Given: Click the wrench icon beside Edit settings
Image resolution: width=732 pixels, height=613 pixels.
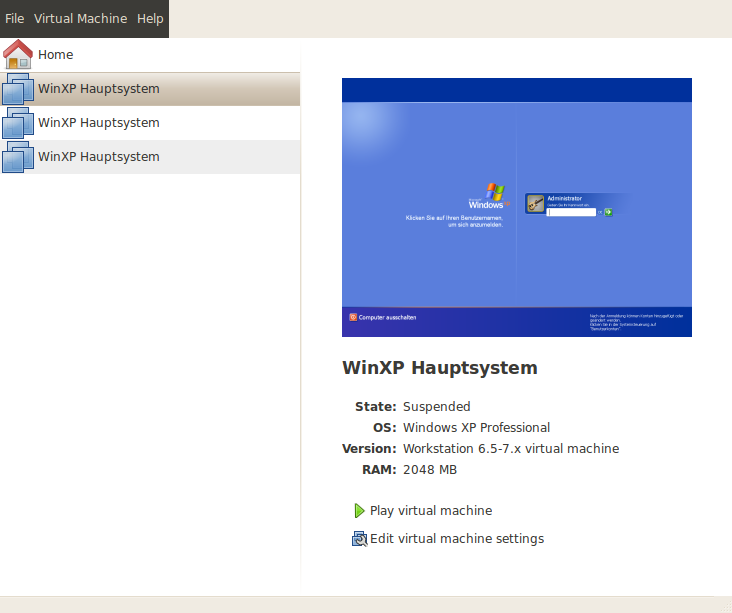Looking at the screenshot, I should (359, 539).
